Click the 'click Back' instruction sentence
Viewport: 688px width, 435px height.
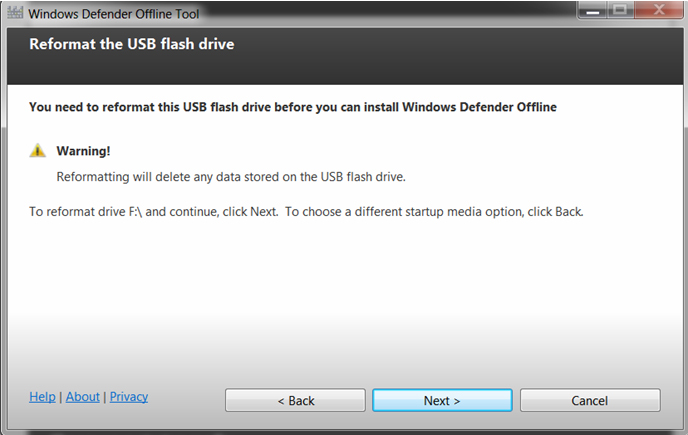tap(434, 212)
